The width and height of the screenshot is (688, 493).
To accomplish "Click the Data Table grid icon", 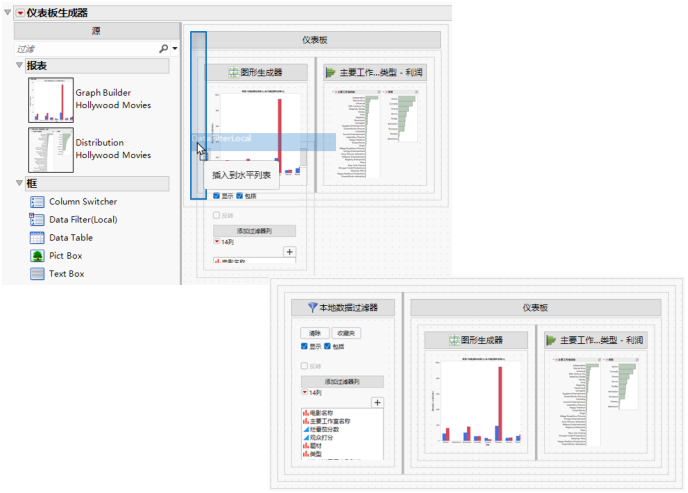I will pyautogui.click(x=37, y=238).
